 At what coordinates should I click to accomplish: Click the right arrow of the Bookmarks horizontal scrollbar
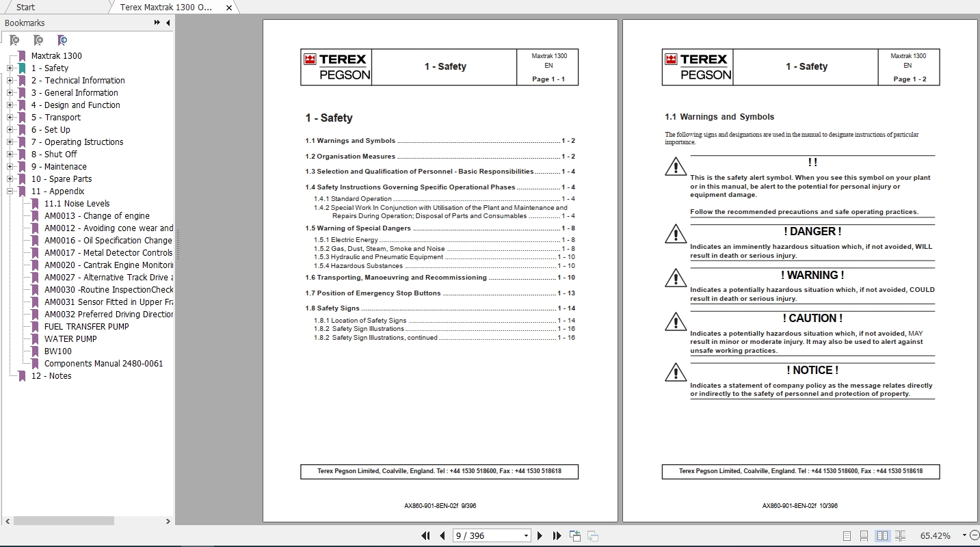(x=168, y=521)
